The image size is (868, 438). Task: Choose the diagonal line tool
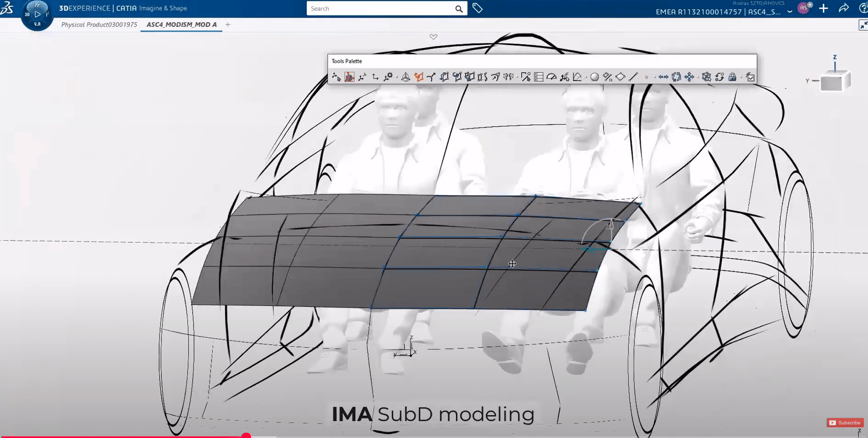tap(633, 77)
